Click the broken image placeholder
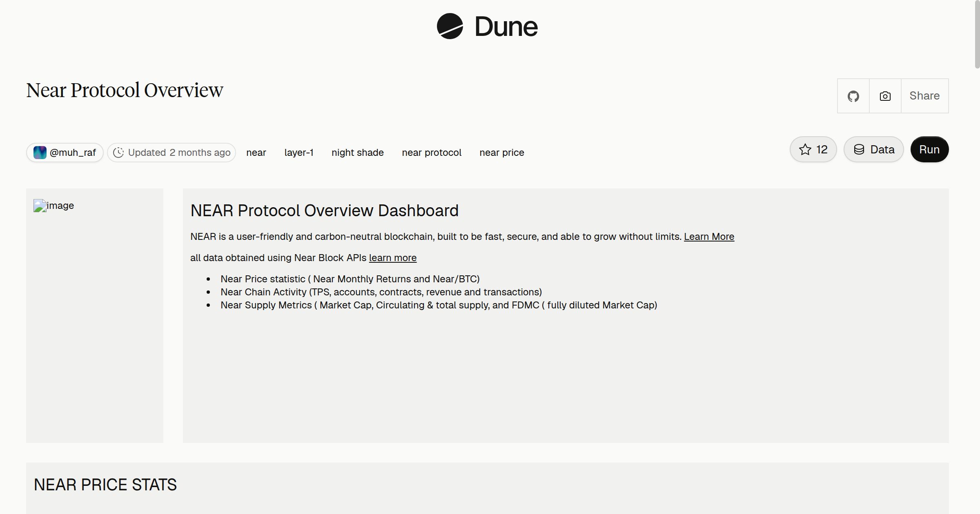The image size is (980, 514). (x=53, y=206)
